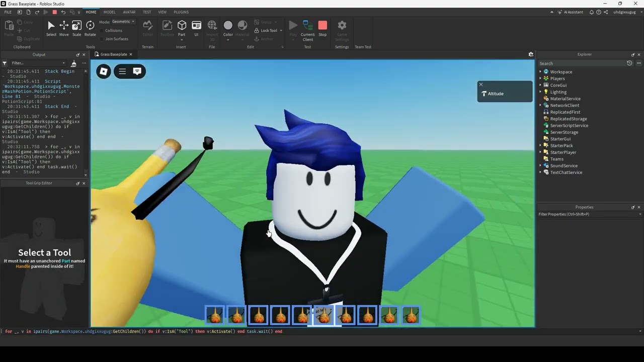The height and width of the screenshot is (362, 644).
Task: Open the UI insert tool
Action: point(196,28)
